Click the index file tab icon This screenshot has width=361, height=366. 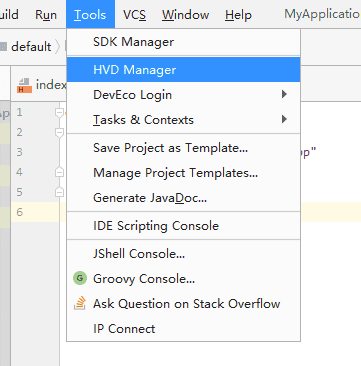(25, 85)
